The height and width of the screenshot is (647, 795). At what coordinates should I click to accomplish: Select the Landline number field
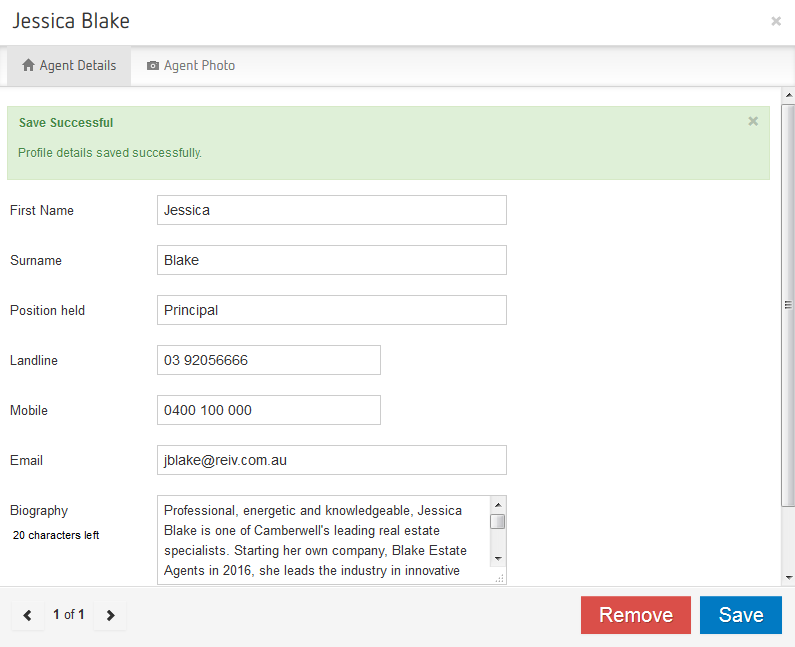click(268, 360)
